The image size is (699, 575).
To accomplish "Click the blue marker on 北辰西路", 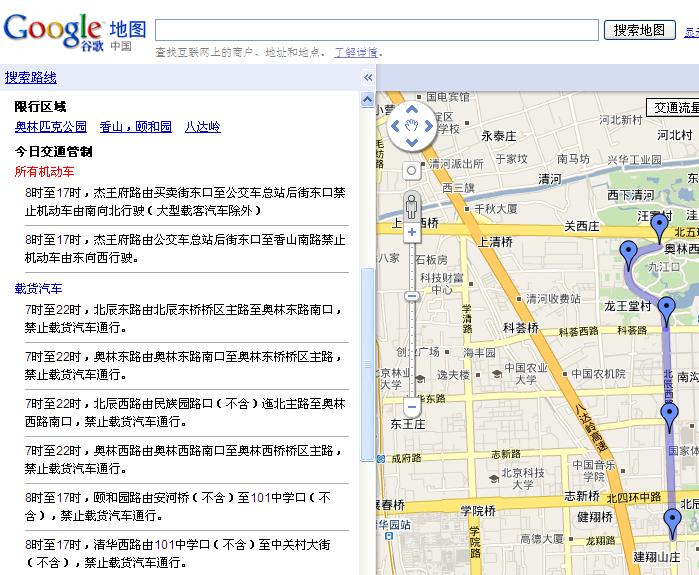I will point(669,418).
